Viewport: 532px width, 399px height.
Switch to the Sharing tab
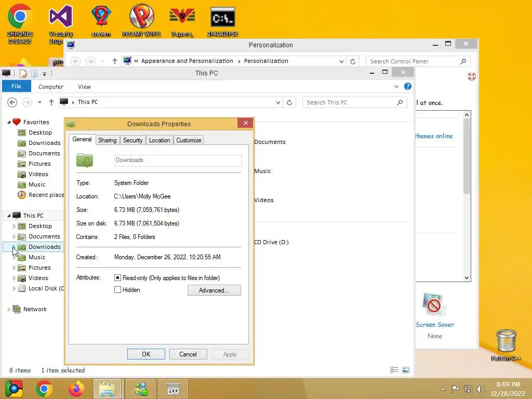click(107, 140)
